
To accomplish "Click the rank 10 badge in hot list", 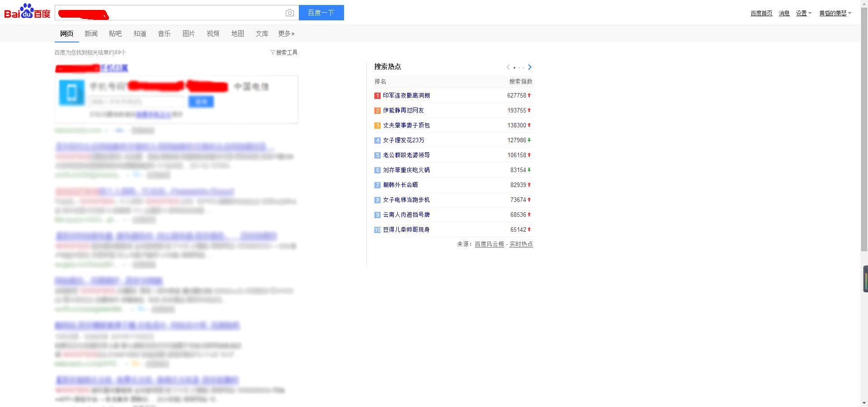I will (x=377, y=230).
